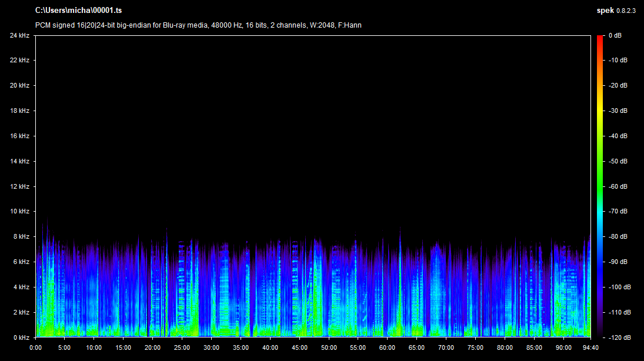644x361 pixels.
Task: Click the file path title C:\Users\micha\00001.ts
Action: click(78, 11)
